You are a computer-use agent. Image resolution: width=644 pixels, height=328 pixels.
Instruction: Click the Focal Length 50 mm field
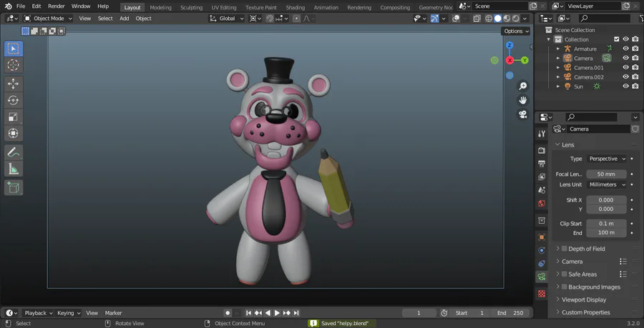[606, 174]
